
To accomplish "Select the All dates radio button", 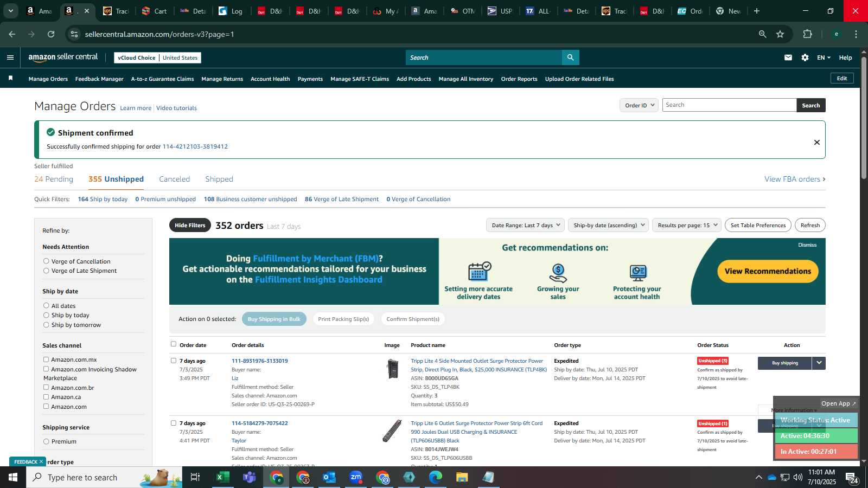I will (46, 305).
